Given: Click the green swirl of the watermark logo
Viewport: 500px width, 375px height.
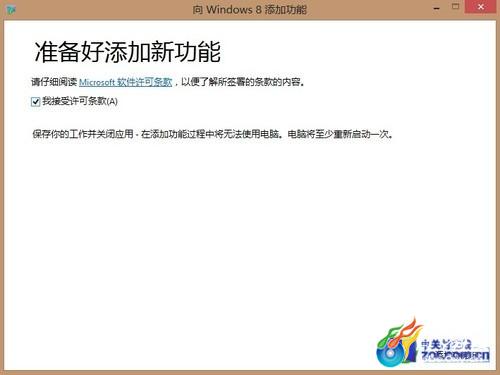Looking at the screenshot, I should tap(387, 336).
